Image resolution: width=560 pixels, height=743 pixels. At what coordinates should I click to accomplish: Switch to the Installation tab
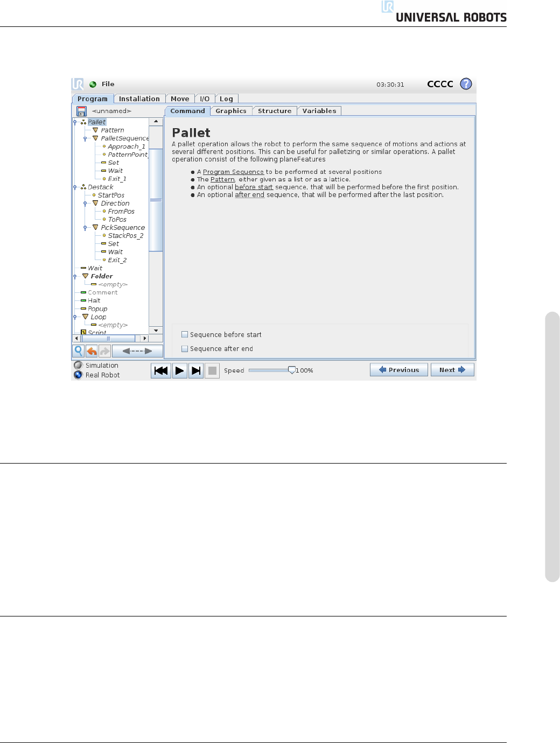click(x=139, y=99)
